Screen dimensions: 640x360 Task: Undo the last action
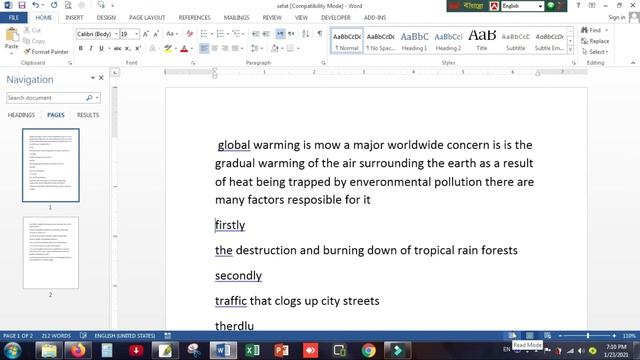[36, 5]
